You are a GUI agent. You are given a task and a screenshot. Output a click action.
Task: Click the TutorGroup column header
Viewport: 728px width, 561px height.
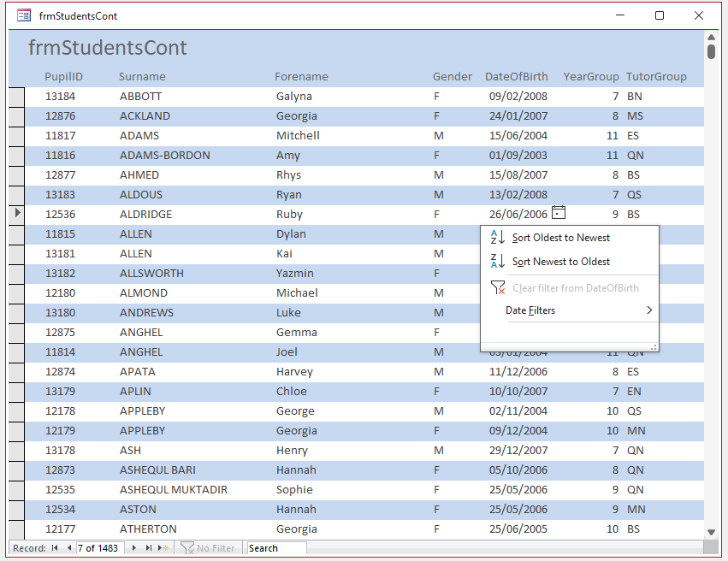[x=656, y=77]
